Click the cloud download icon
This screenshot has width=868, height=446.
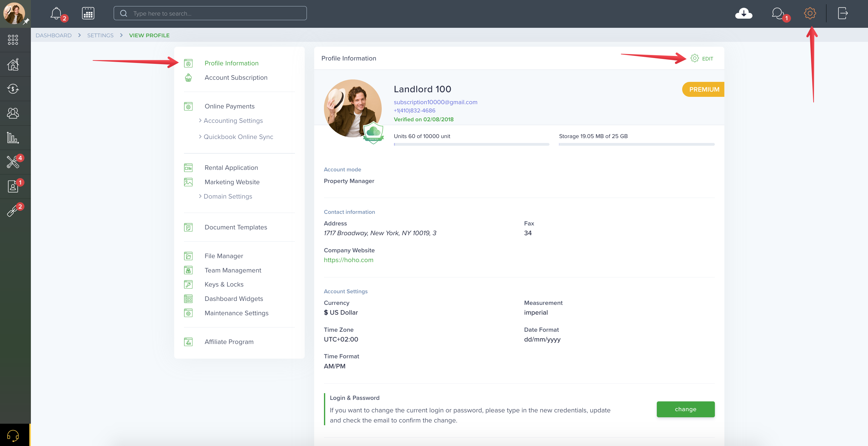tap(744, 13)
